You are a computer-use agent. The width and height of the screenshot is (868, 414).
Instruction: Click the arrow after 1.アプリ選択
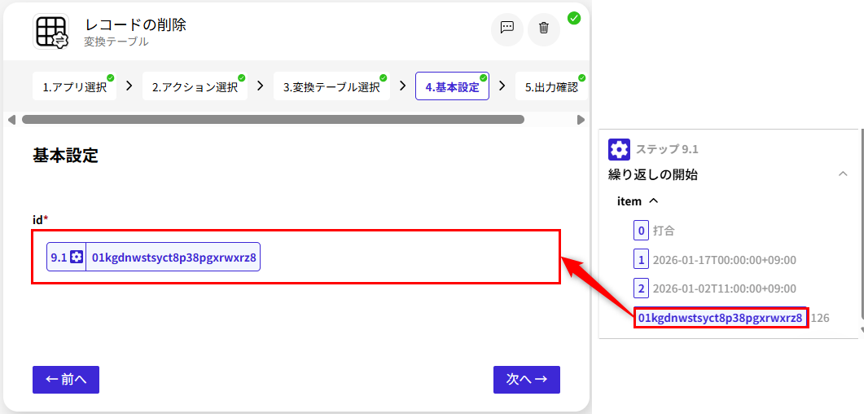129,86
